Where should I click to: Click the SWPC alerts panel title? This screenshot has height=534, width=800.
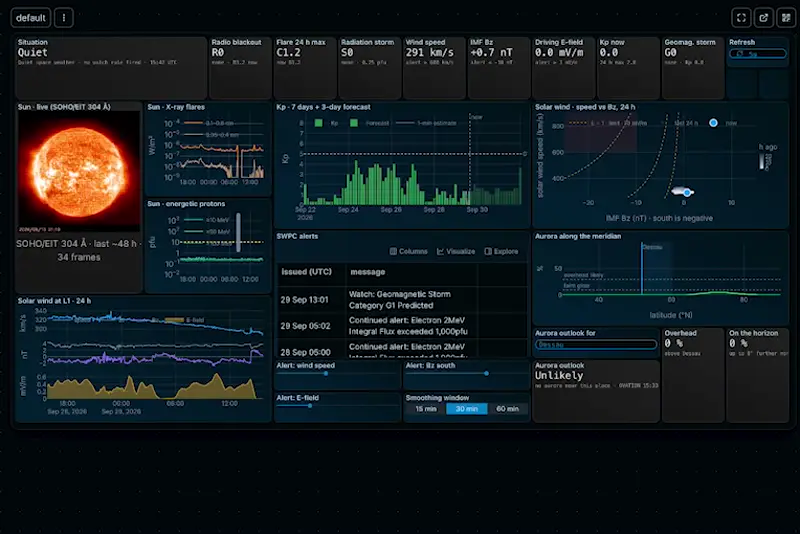click(x=297, y=236)
